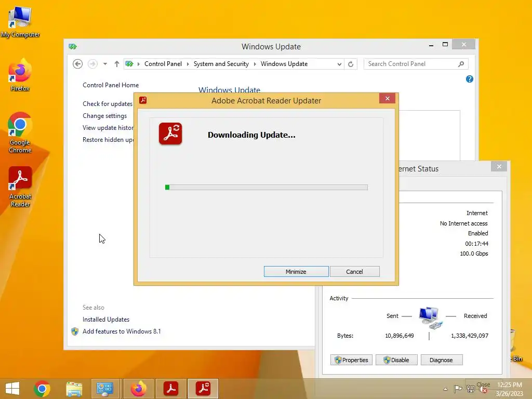532x399 pixels.
Task: Click the network computers Activity icon
Action: 430,317
